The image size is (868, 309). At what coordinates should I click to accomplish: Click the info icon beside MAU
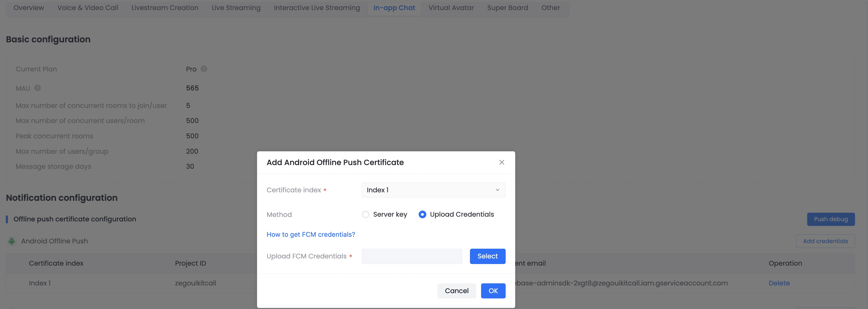[37, 88]
